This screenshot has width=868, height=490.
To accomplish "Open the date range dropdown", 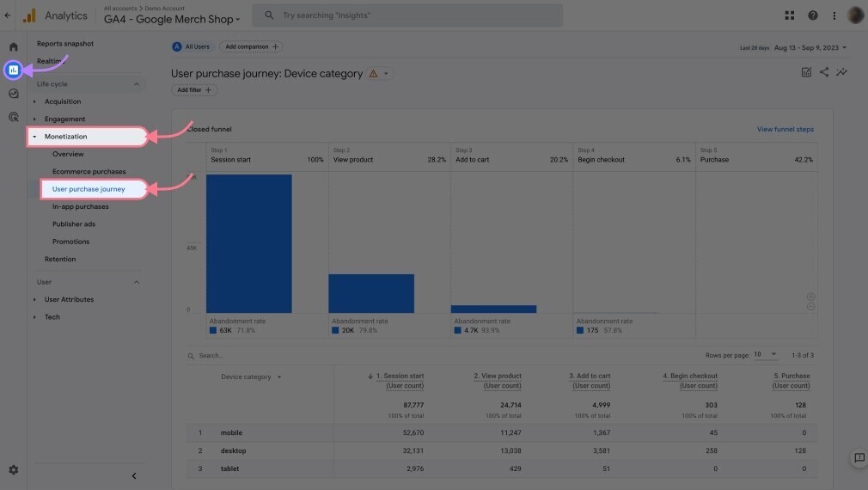I will coord(810,47).
